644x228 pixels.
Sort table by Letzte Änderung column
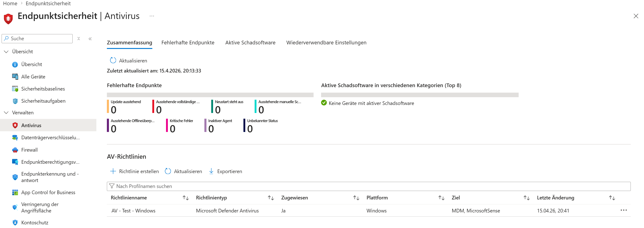coord(612,198)
